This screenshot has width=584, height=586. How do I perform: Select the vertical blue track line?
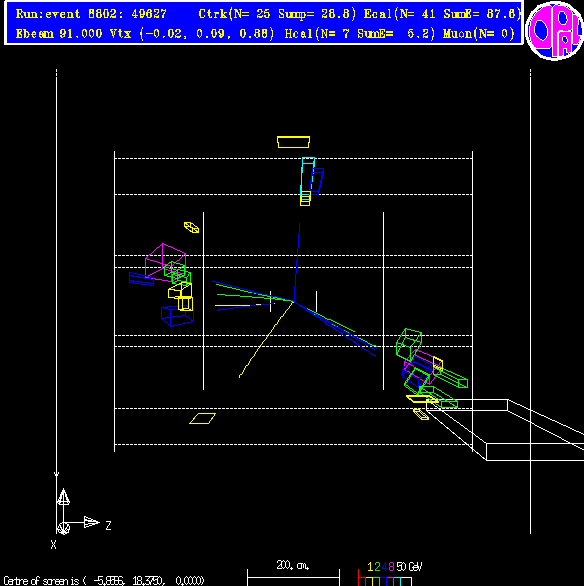click(x=297, y=262)
